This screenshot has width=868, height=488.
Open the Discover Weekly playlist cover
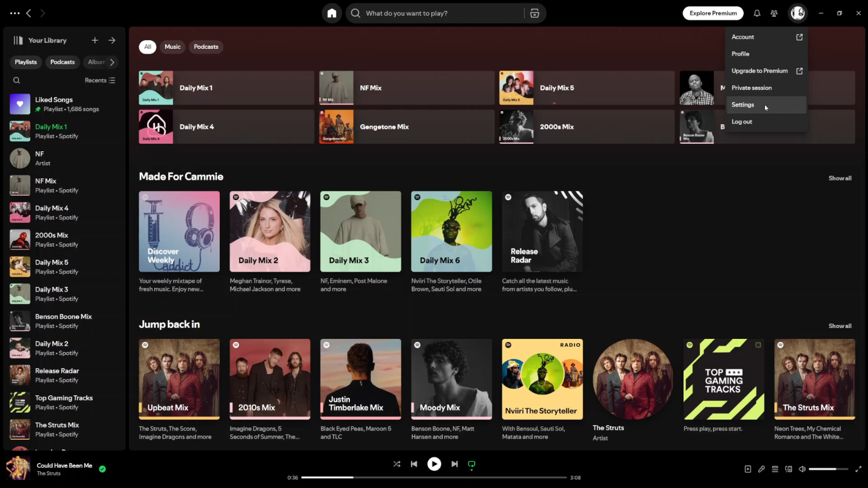point(179,232)
